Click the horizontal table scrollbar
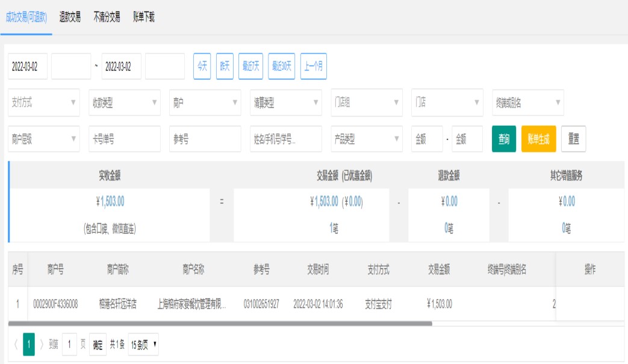Screen dimensions: 628x364 click(220, 324)
